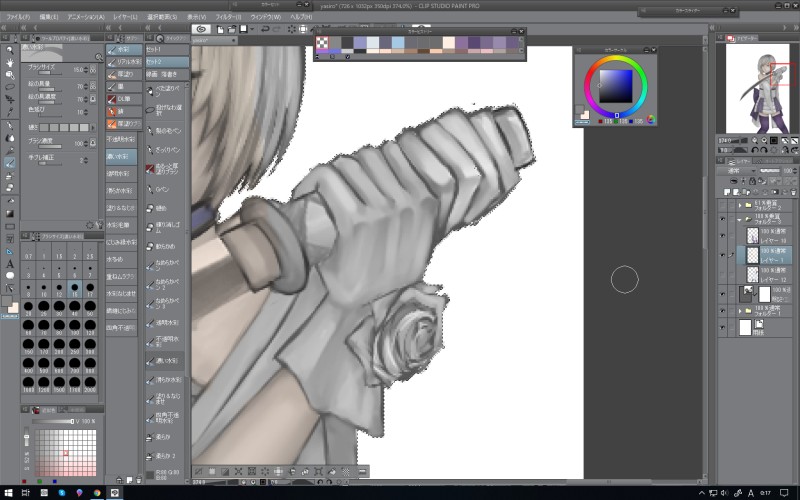Viewport: 800px width, 500px height.
Task: Select the Text tool
Action: [10, 264]
